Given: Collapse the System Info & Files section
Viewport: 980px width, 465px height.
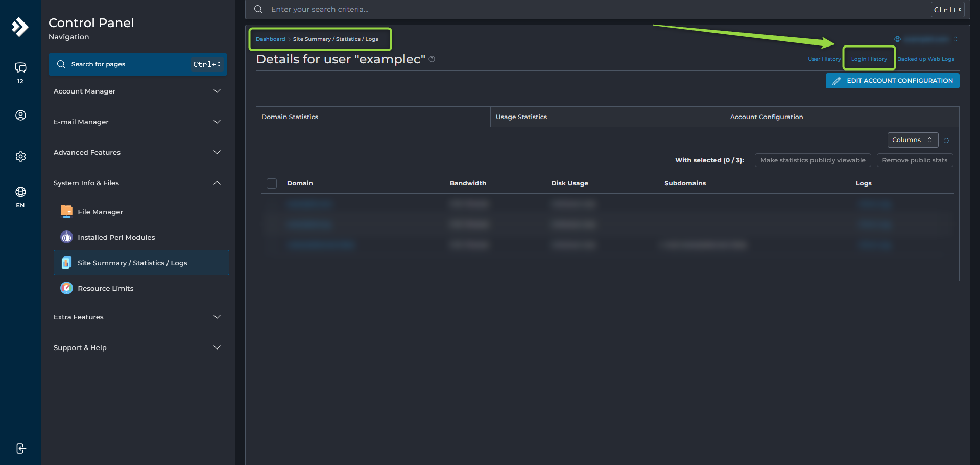Looking at the screenshot, I should pyautogui.click(x=138, y=183).
